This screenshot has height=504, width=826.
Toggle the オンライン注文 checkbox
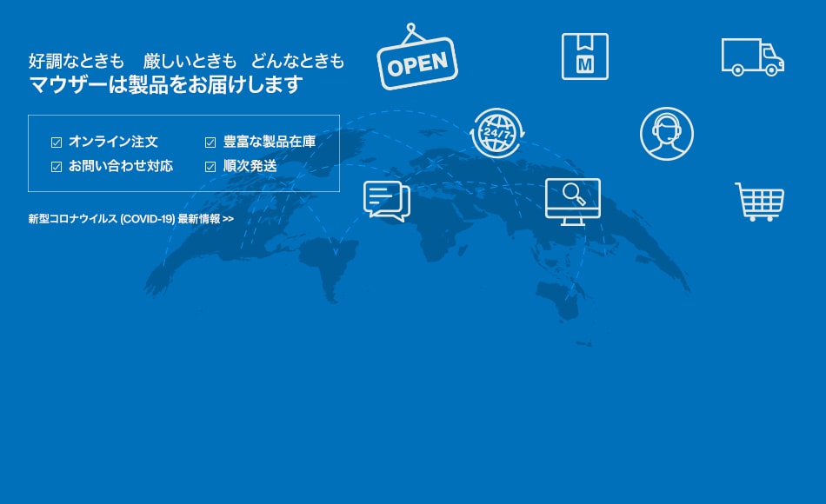[57, 141]
